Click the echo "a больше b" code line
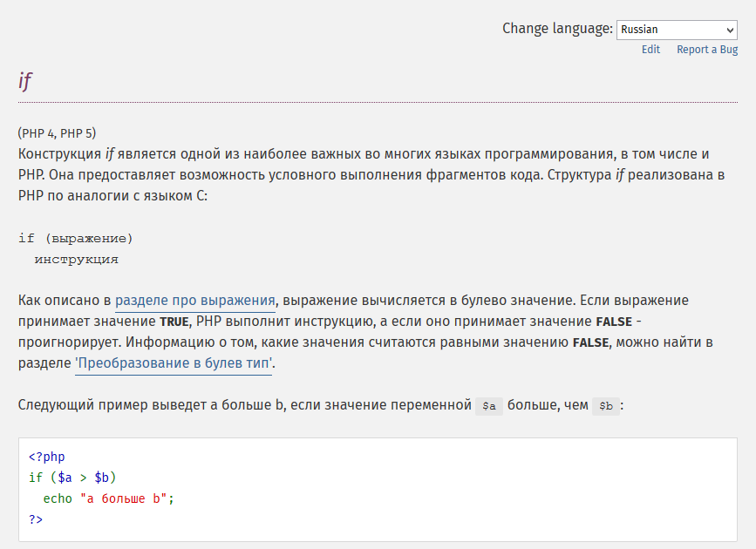 coord(108,498)
